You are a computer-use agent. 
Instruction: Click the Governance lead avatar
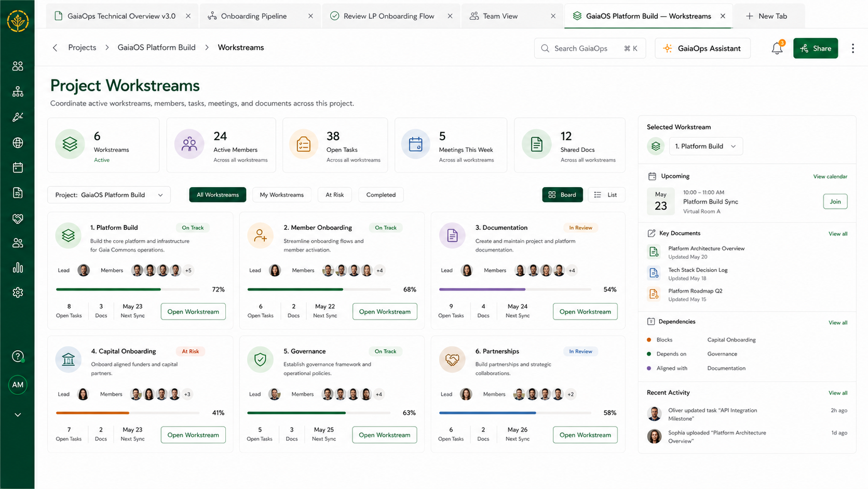pyautogui.click(x=275, y=394)
